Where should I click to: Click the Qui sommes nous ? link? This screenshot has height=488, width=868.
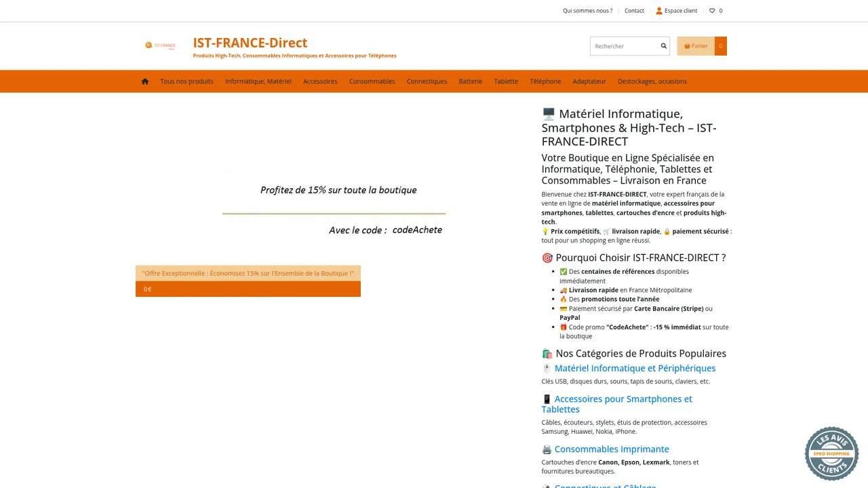[x=587, y=11]
